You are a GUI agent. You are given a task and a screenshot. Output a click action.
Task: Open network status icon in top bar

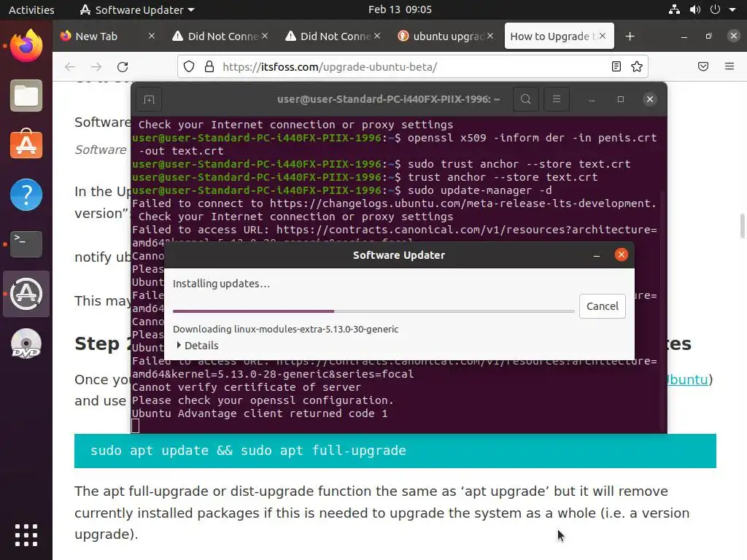click(674, 9)
